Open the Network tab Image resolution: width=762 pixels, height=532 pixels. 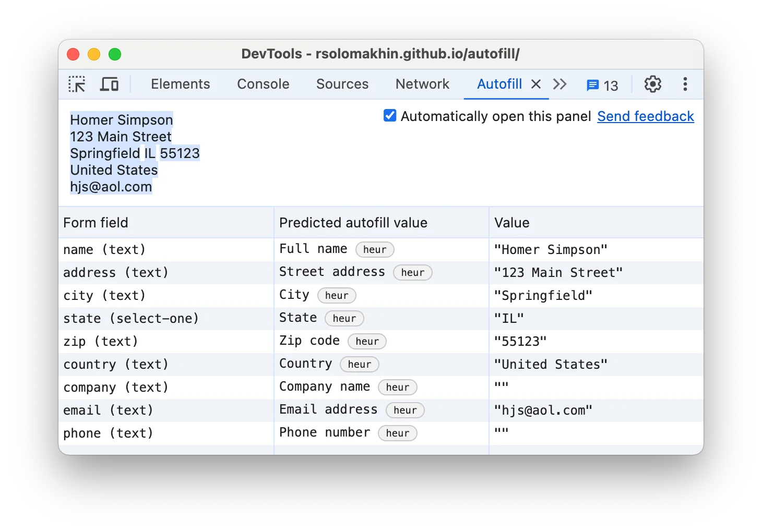(422, 84)
